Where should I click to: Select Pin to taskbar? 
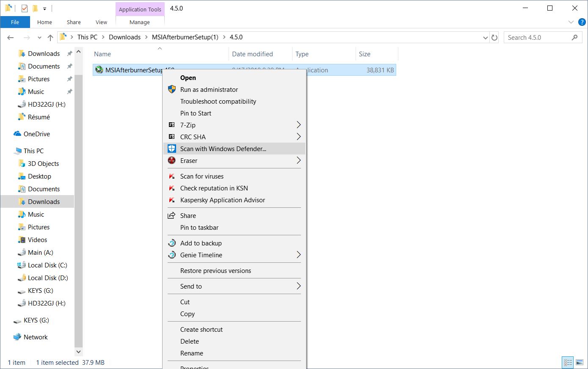click(199, 227)
